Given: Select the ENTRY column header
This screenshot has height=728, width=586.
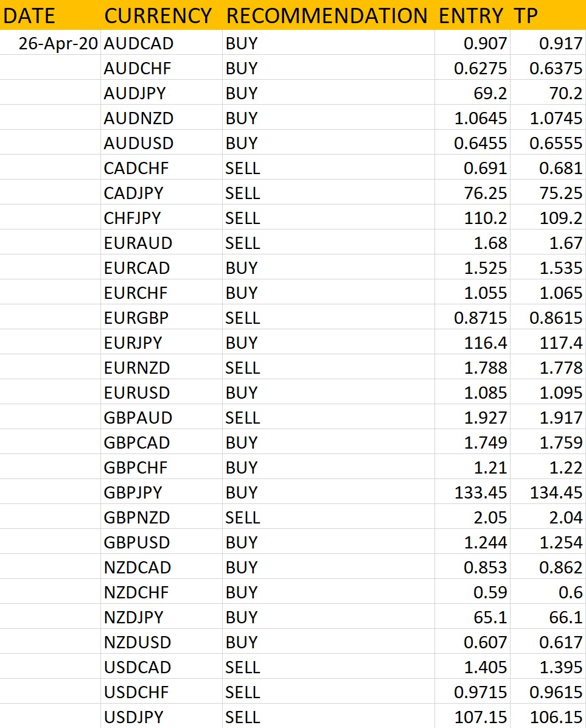Looking at the screenshot, I should 472,15.
